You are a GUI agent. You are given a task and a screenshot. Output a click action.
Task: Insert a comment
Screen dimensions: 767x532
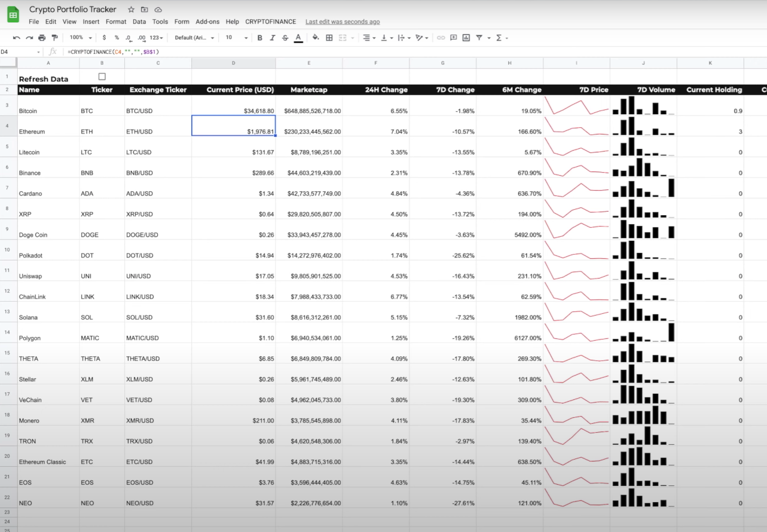pyautogui.click(x=453, y=38)
